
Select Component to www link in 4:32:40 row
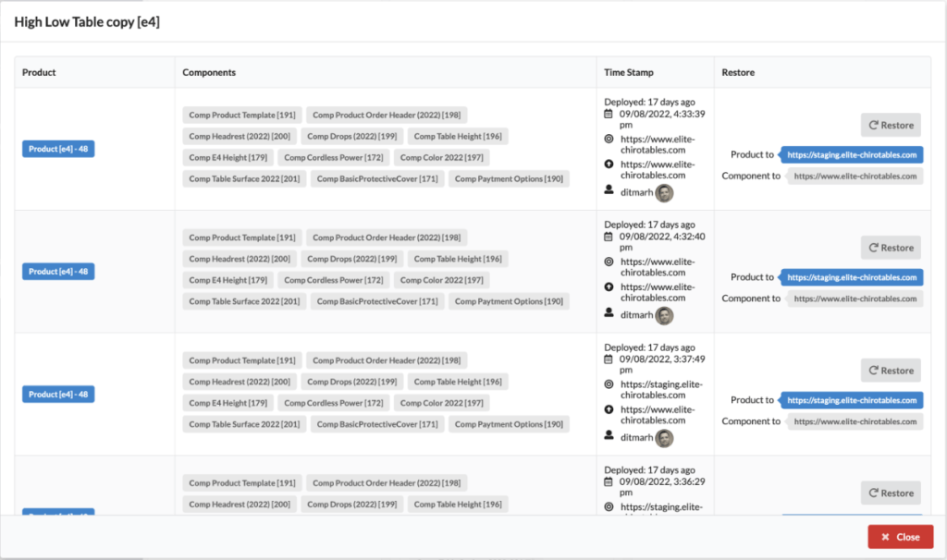point(855,298)
